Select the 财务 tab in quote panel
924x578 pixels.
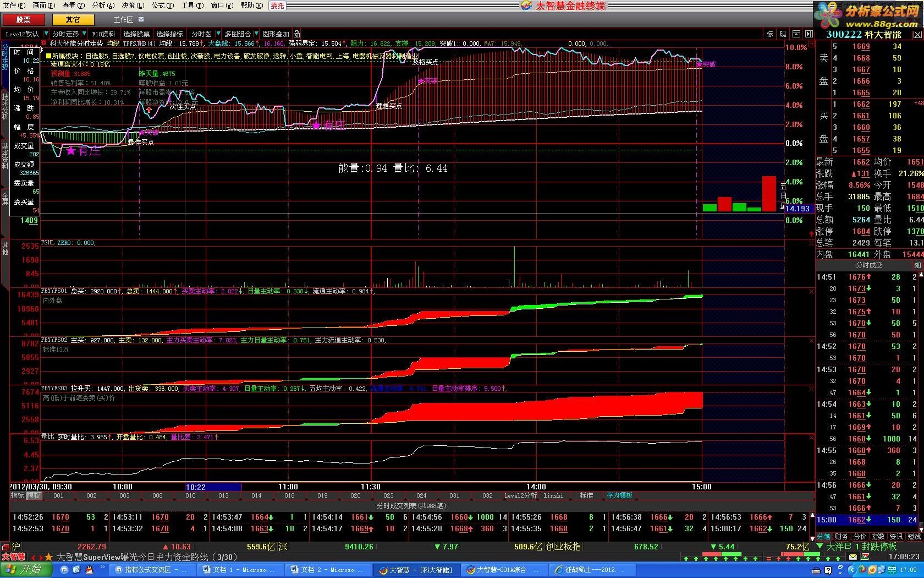(x=842, y=537)
